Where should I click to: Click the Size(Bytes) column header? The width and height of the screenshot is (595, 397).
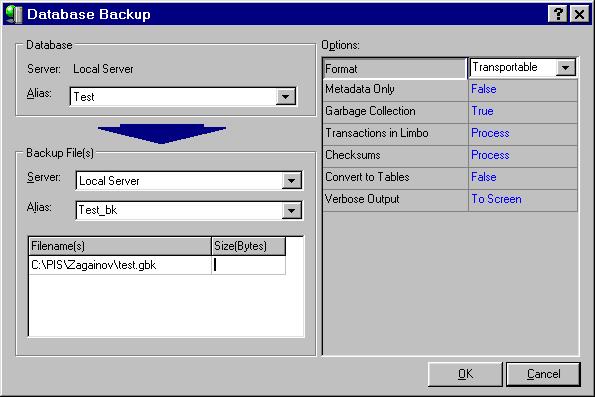point(249,246)
